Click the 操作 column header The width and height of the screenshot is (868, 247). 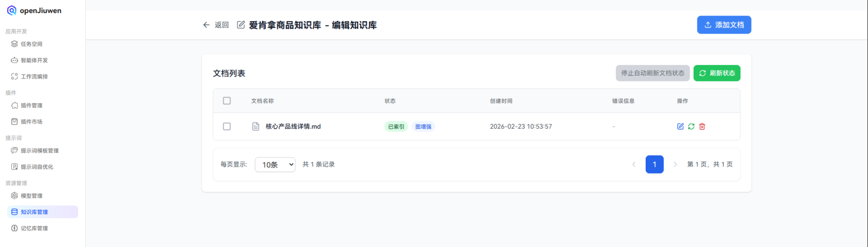click(682, 101)
